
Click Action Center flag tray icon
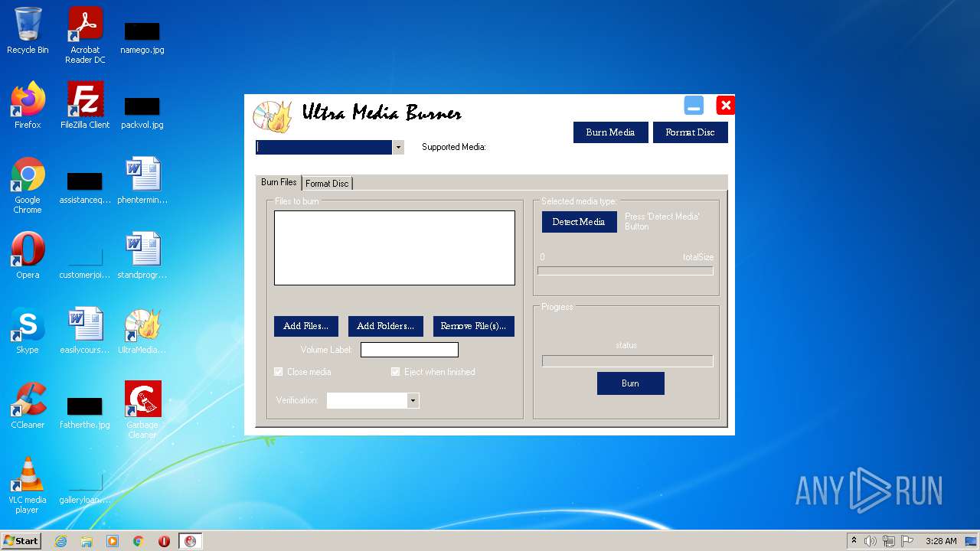tap(907, 541)
